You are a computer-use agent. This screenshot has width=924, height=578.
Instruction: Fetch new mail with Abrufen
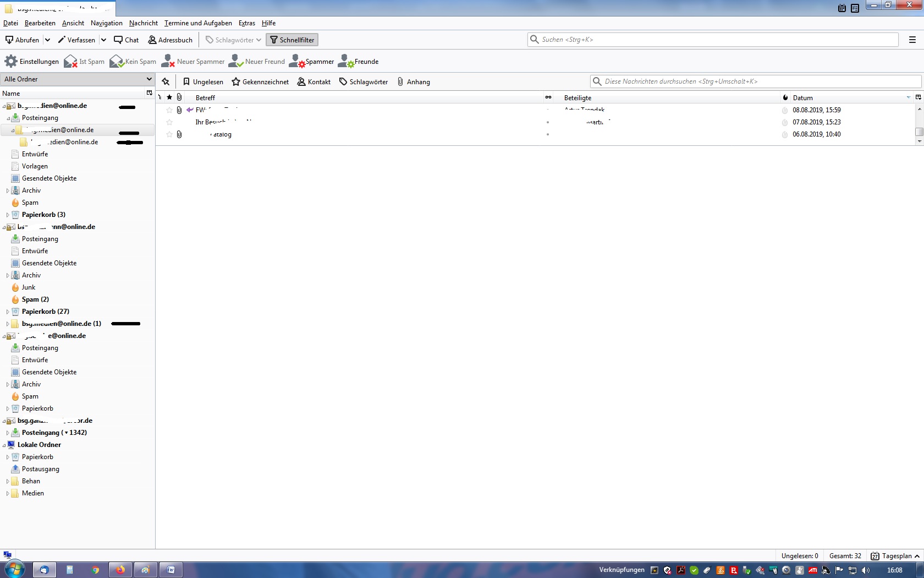[x=22, y=40]
